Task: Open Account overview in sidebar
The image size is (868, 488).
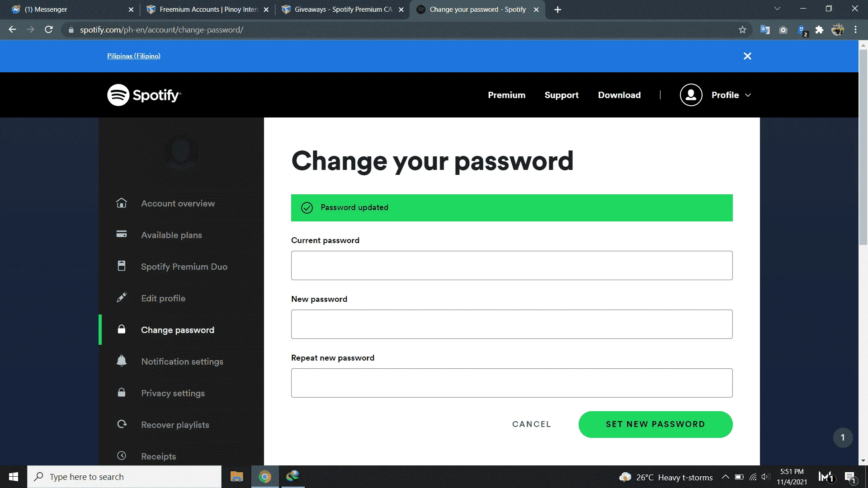Action: tap(178, 203)
